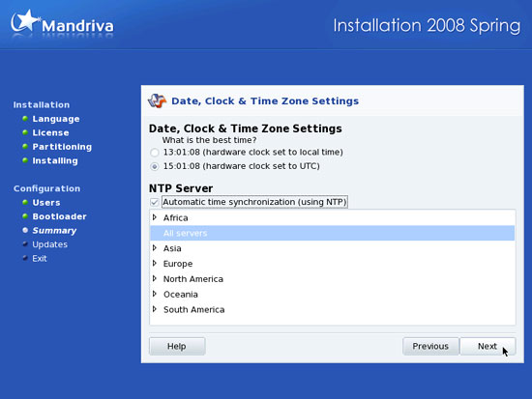Click the green bullet beside License

tap(25, 132)
